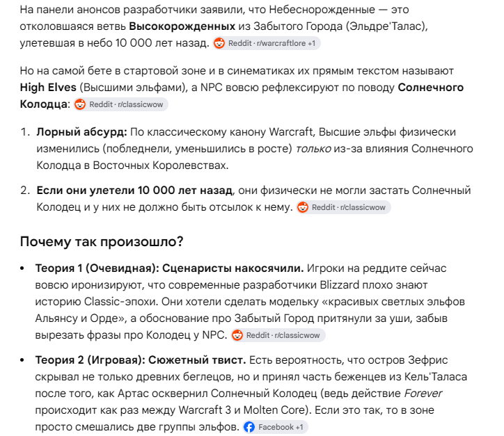Open the r/warcraftlore source citation
Screen dimensions: 504x436
click(267, 43)
